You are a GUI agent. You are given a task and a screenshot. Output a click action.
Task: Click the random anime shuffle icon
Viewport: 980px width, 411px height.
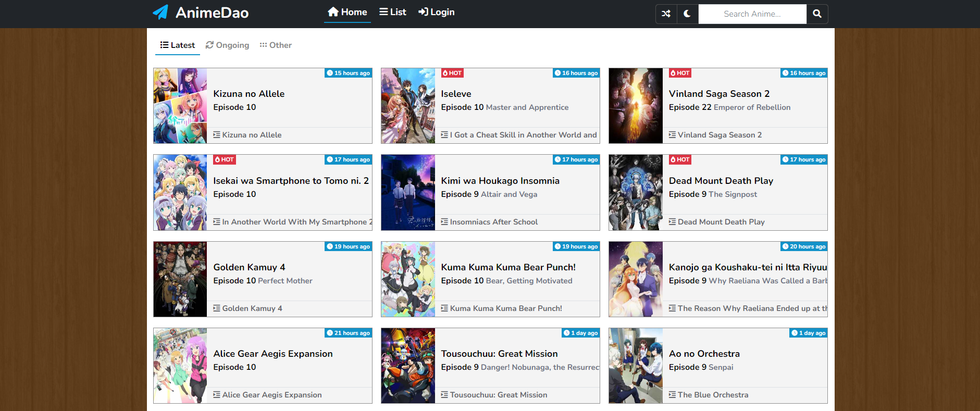tap(666, 14)
